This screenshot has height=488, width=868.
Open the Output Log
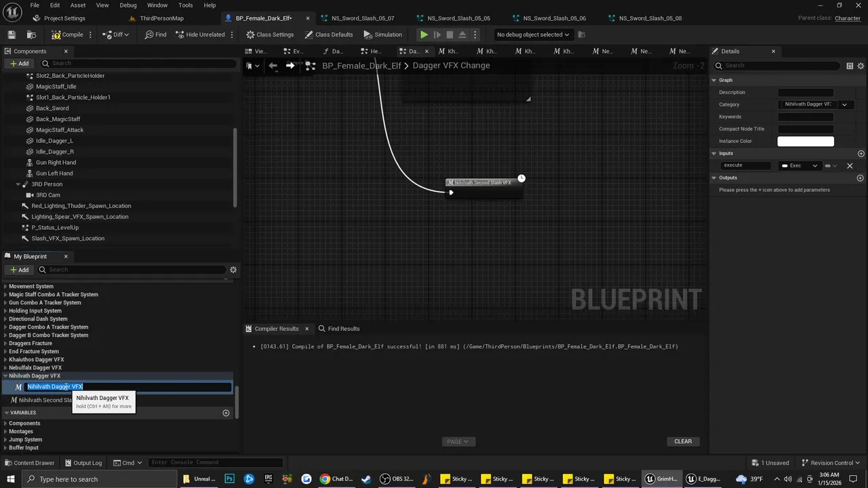(x=82, y=463)
